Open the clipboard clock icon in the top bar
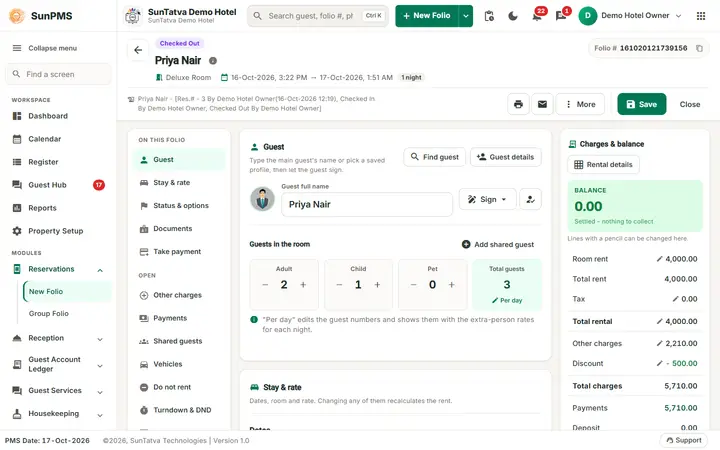This screenshot has width=720, height=450. click(x=489, y=16)
